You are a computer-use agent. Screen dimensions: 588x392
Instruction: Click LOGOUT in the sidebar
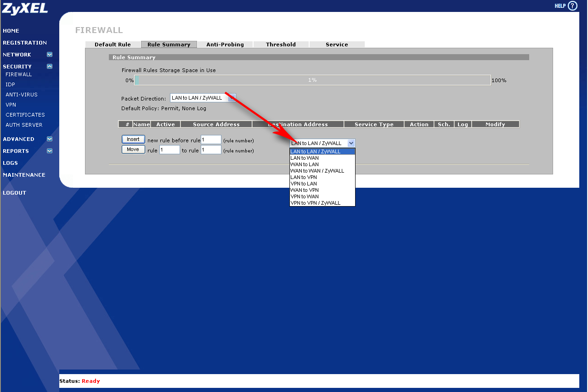pos(15,193)
